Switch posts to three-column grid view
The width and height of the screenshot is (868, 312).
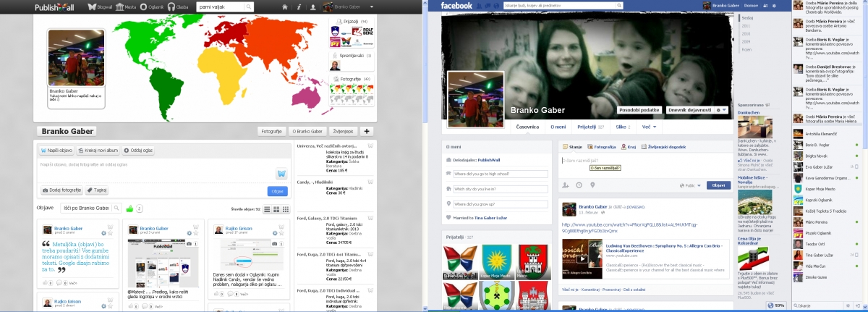[284, 209]
